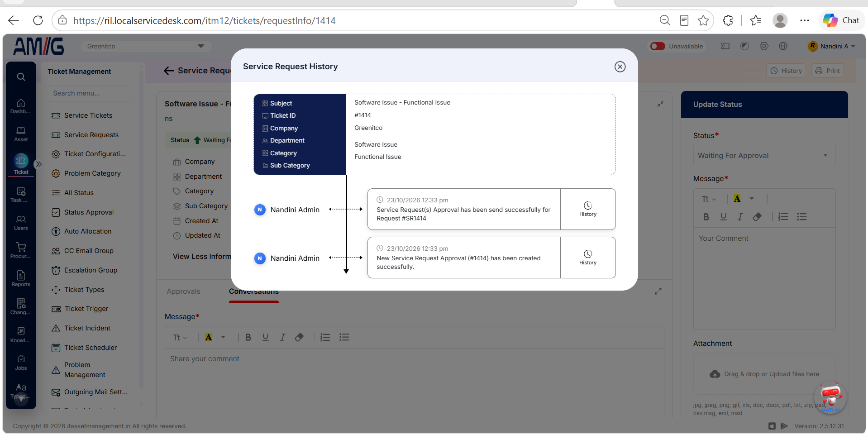Click the Bold icon in Update Status

point(706,217)
